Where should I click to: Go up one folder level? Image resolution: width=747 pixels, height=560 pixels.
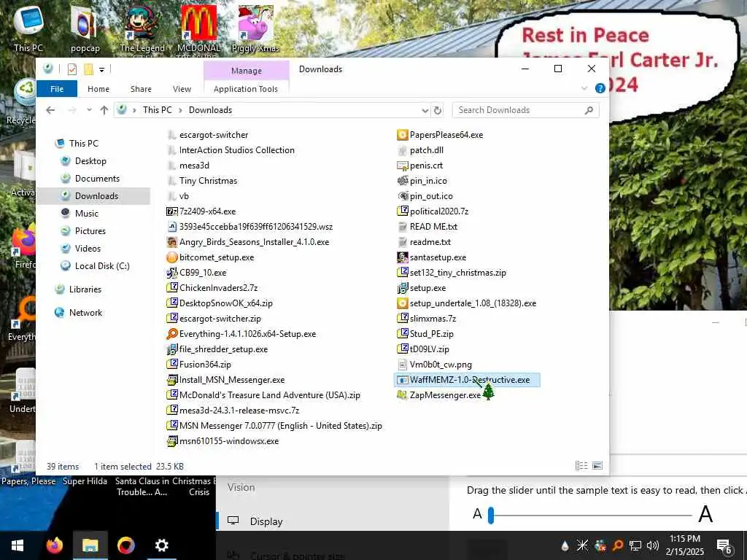104,111
